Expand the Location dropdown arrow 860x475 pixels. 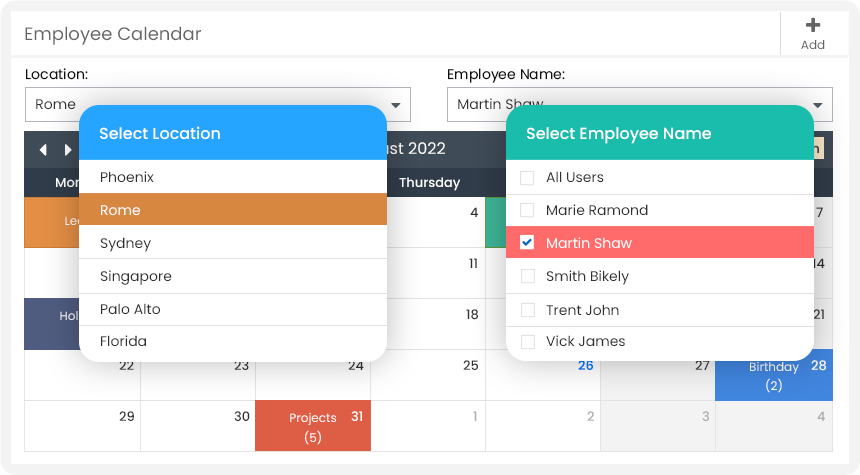397,104
